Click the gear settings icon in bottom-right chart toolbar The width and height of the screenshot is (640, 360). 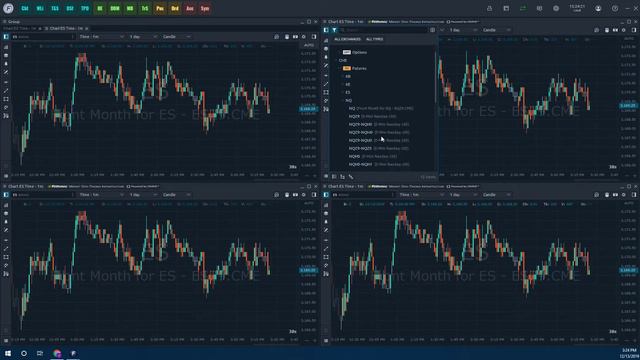point(624,195)
